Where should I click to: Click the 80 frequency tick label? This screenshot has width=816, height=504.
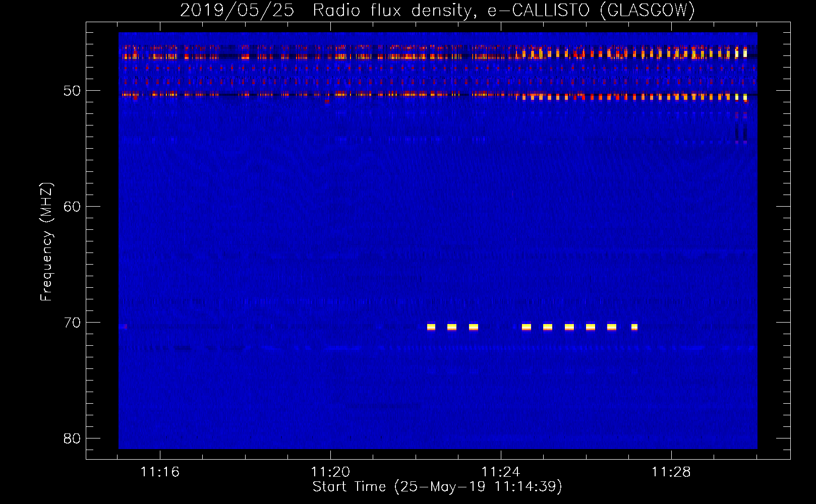(72, 438)
